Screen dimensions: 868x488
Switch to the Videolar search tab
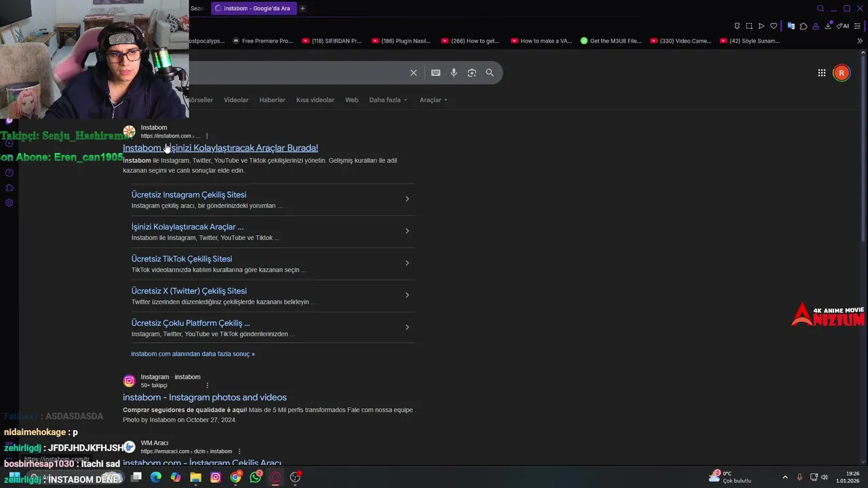tap(236, 100)
